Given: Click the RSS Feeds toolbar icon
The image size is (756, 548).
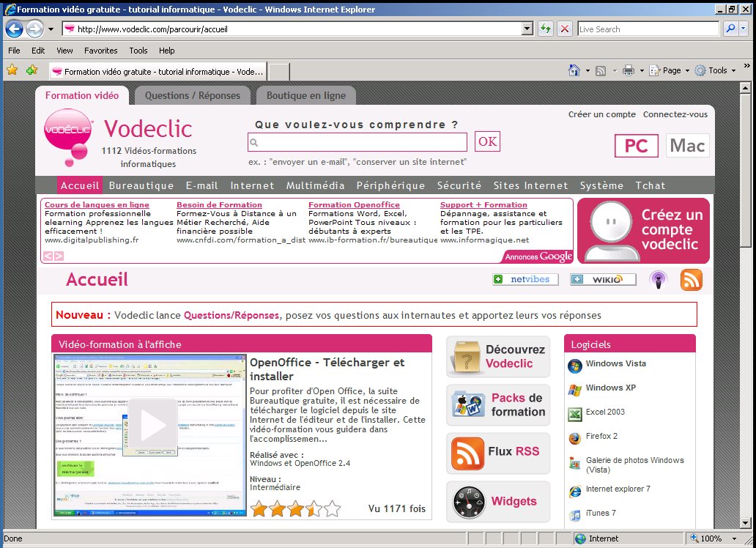Looking at the screenshot, I should click(600, 71).
